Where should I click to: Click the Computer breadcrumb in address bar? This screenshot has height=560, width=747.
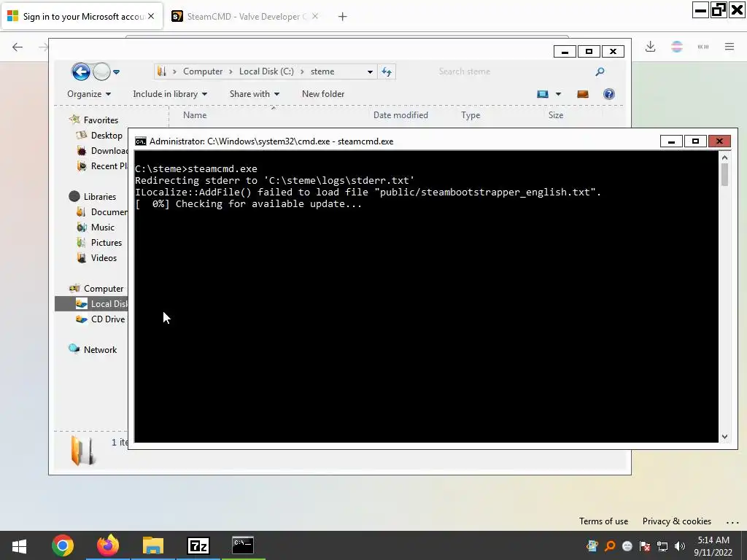[x=203, y=71]
